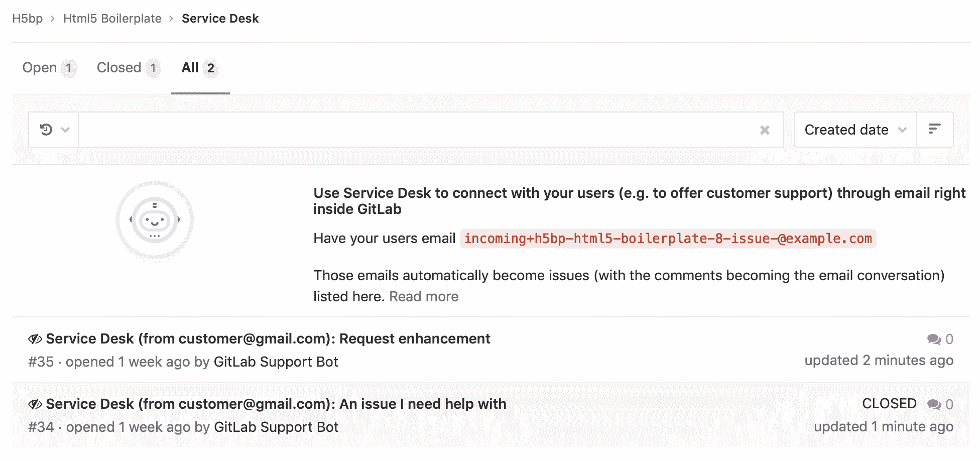Click inside the issue search field
The image size is (980, 461).
pyautogui.click(x=402, y=130)
